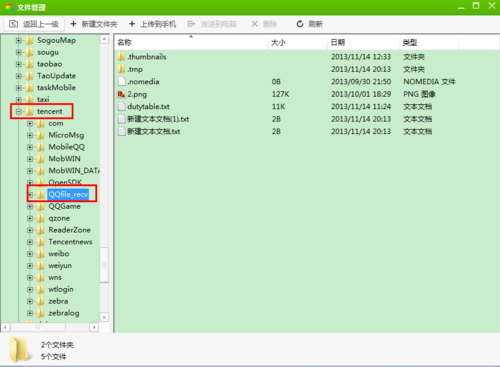Click the 删除 delete button

pyautogui.click(x=264, y=24)
